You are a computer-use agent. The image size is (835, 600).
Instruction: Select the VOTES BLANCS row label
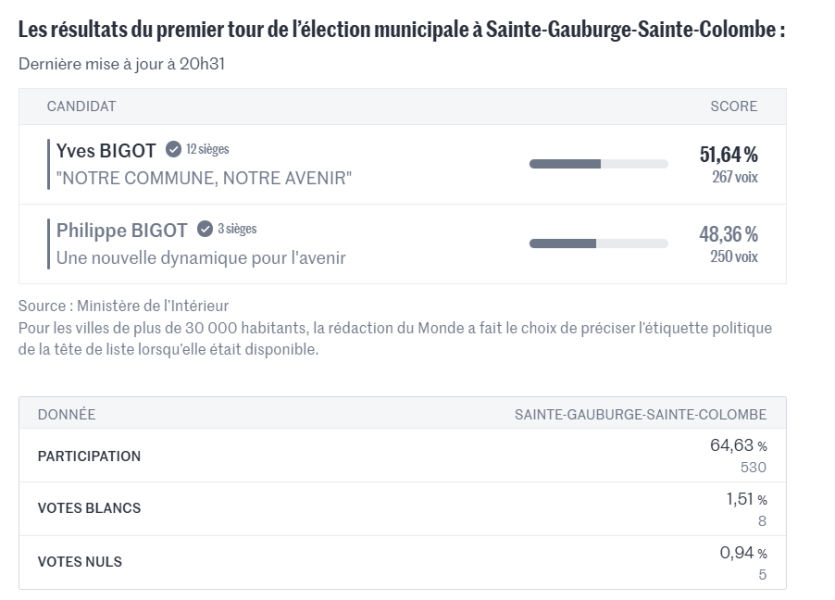(x=89, y=508)
